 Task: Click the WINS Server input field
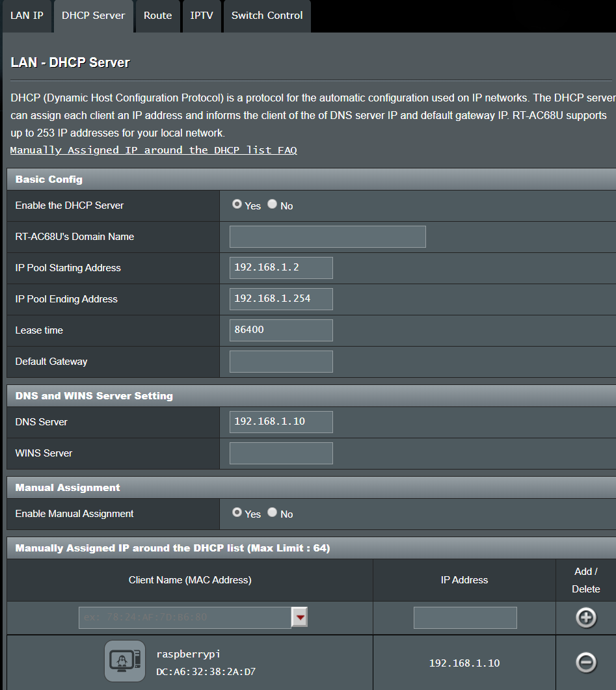coord(281,453)
